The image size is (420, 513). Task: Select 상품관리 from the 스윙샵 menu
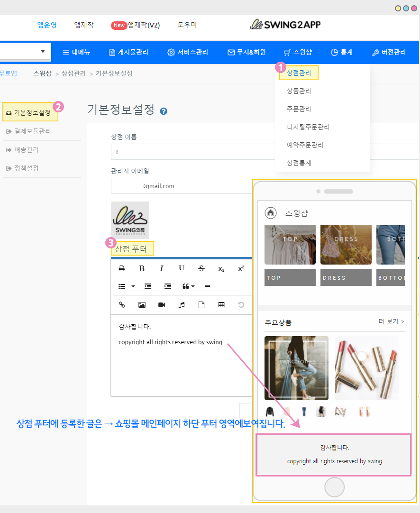(299, 91)
